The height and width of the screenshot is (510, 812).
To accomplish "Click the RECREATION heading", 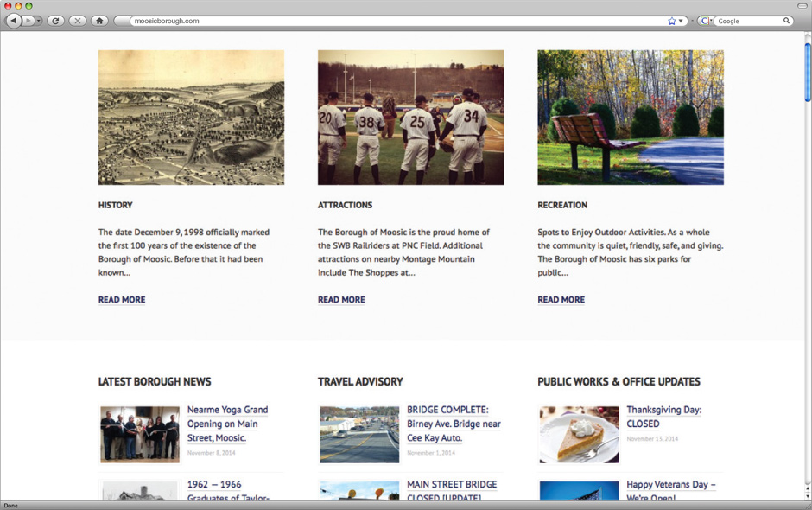I will point(562,205).
